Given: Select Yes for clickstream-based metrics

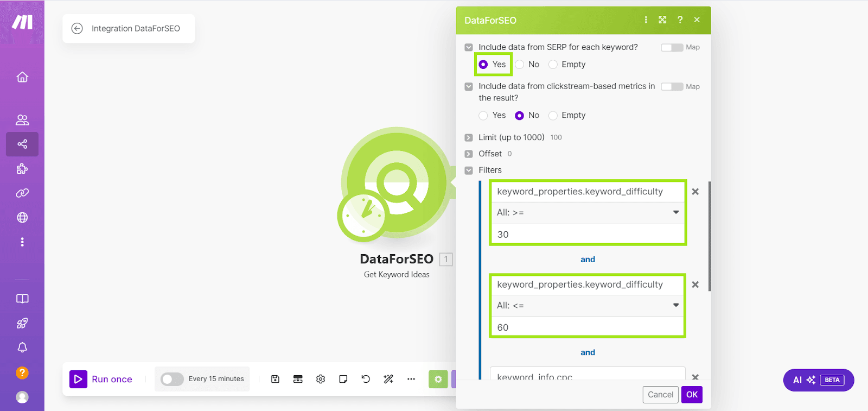Looking at the screenshot, I should (x=483, y=116).
